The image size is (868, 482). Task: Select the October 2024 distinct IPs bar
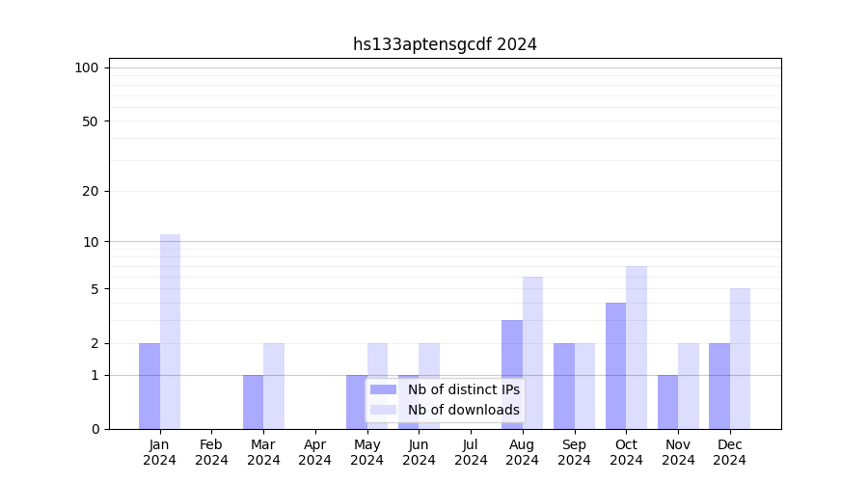(615, 365)
